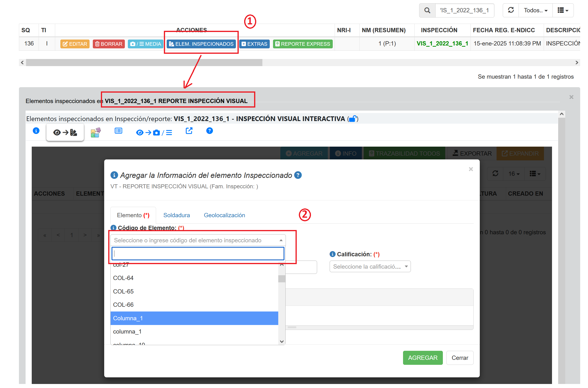The image size is (588, 388).
Task: Click the external link icon in toolbar
Action: coord(189,131)
